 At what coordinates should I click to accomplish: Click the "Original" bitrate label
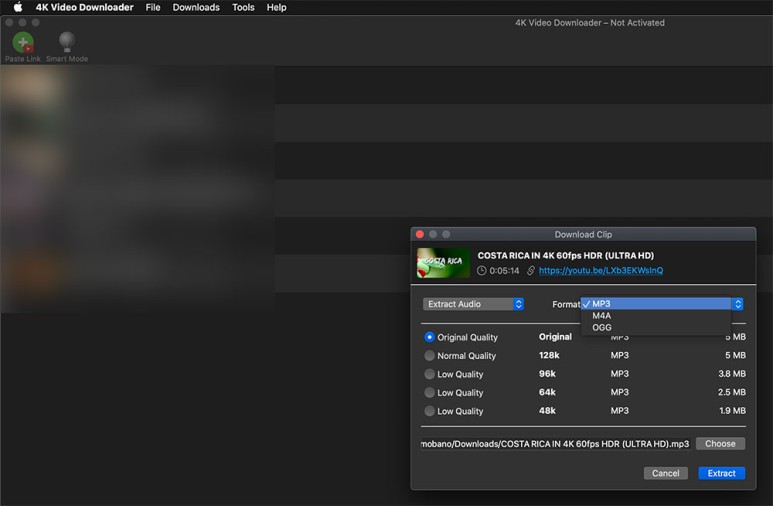click(x=555, y=337)
